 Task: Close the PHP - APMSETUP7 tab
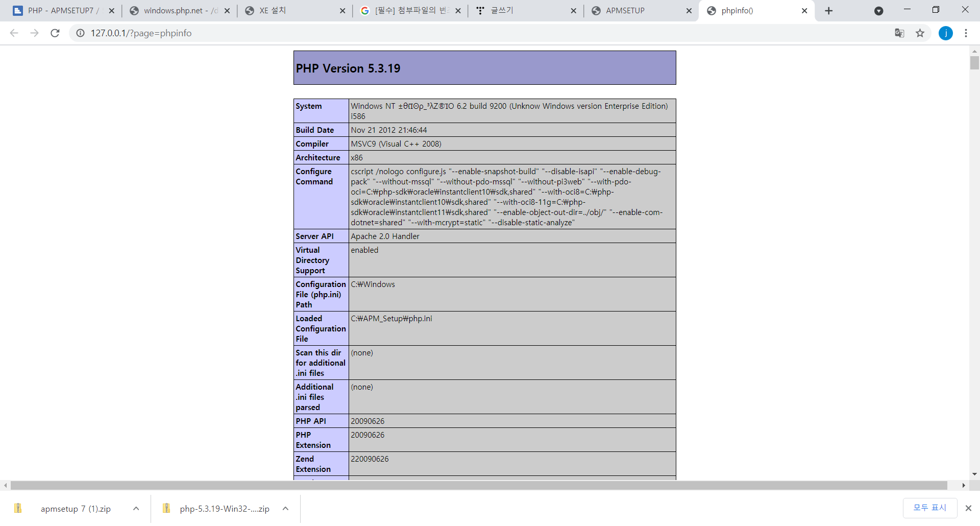(x=112, y=11)
